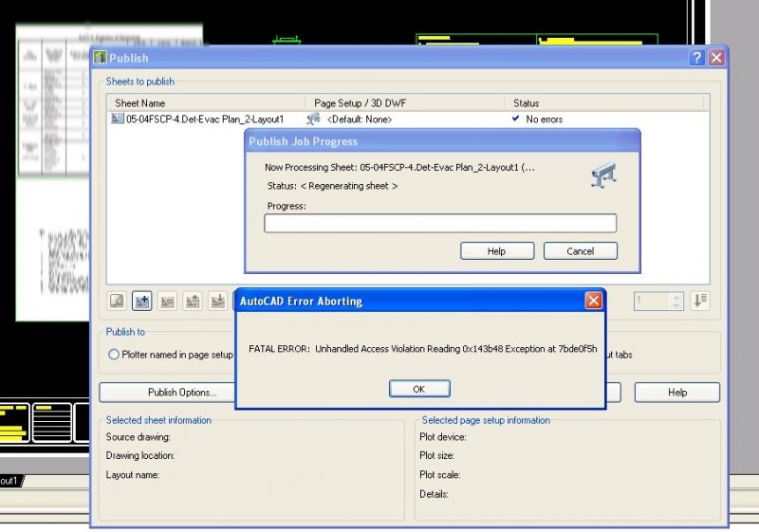Viewport: 759px width, 532px height.
Task: Click the FATAL ERROR Unhandled Access Violation message
Action: click(x=422, y=349)
